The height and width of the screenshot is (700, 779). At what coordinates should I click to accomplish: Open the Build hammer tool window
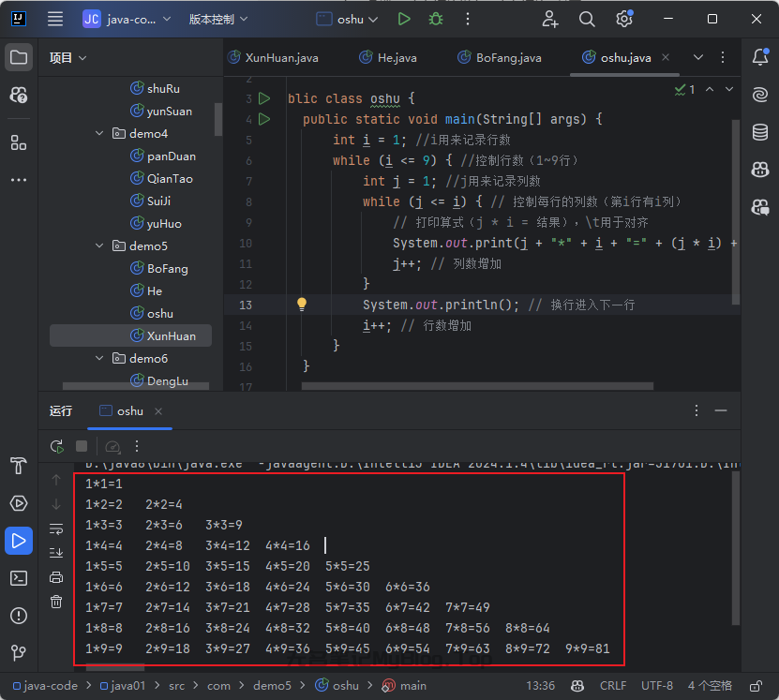(19, 466)
